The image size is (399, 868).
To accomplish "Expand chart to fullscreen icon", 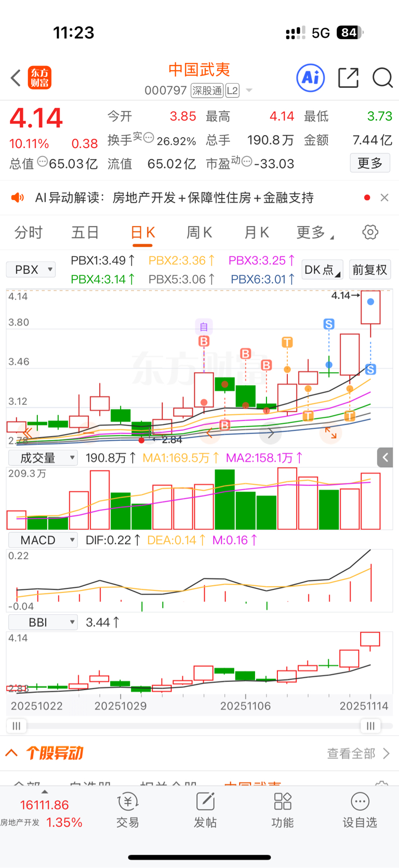I will (330, 432).
